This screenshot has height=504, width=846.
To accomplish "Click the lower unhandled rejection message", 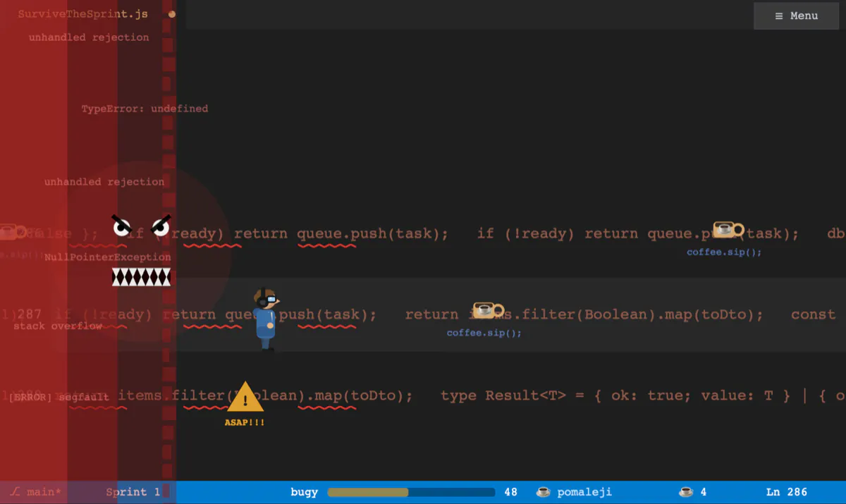I will pyautogui.click(x=104, y=182).
